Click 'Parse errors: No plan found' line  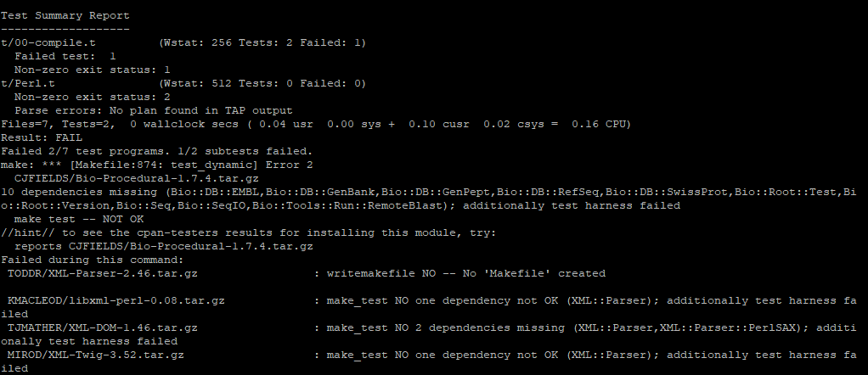click(x=154, y=110)
